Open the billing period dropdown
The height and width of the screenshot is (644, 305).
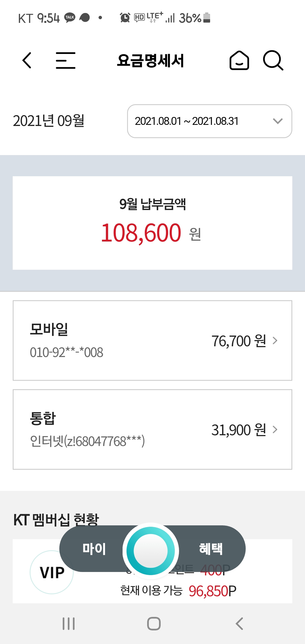[x=209, y=121]
